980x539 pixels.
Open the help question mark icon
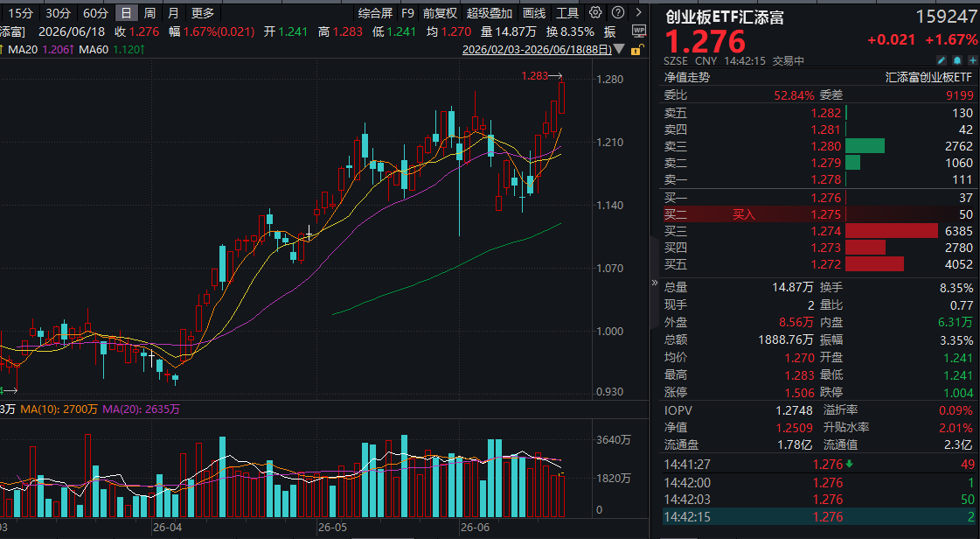pyautogui.click(x=617, y=12)
